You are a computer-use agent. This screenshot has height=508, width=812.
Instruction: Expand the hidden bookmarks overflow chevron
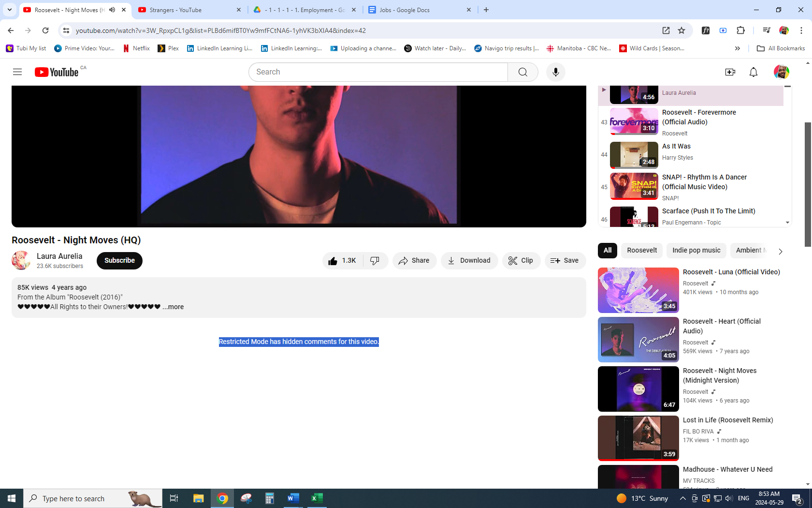tap(737, 48)
